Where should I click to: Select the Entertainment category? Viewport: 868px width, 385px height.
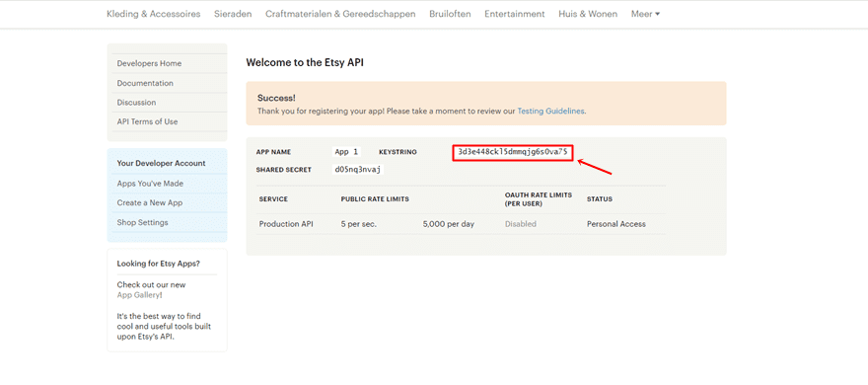point(515,14)
